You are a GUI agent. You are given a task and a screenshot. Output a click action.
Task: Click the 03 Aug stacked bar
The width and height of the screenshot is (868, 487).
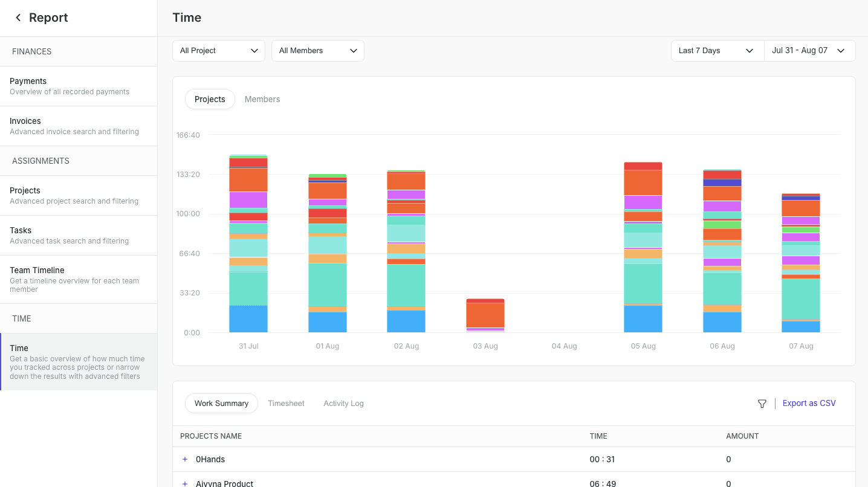coord(485,315)
